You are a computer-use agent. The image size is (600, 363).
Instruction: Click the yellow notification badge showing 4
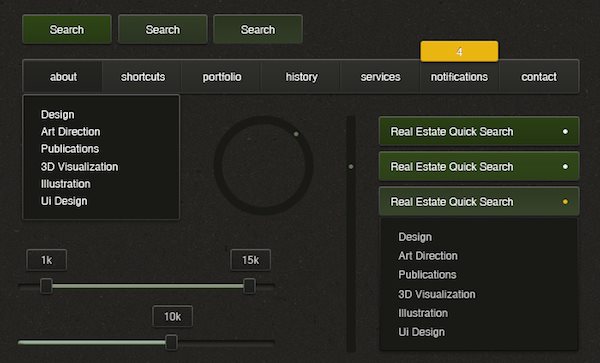(459, 52)
